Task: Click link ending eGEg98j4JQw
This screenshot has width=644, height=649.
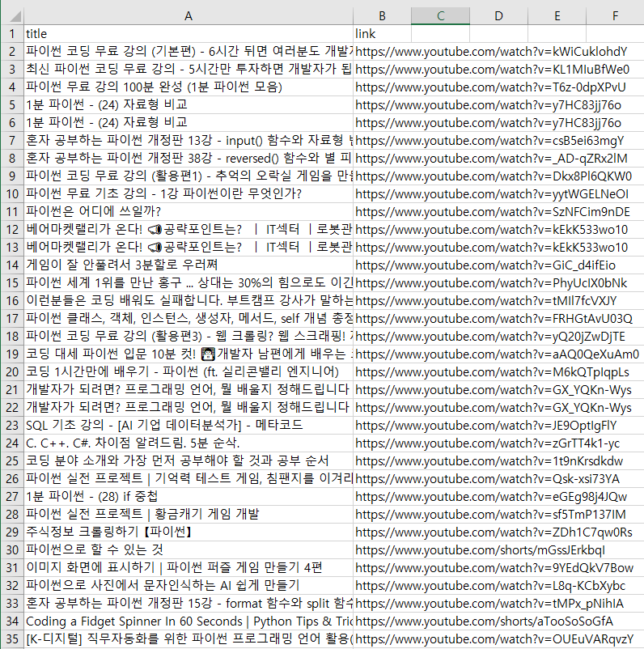Action: click(x=491, y=497)
